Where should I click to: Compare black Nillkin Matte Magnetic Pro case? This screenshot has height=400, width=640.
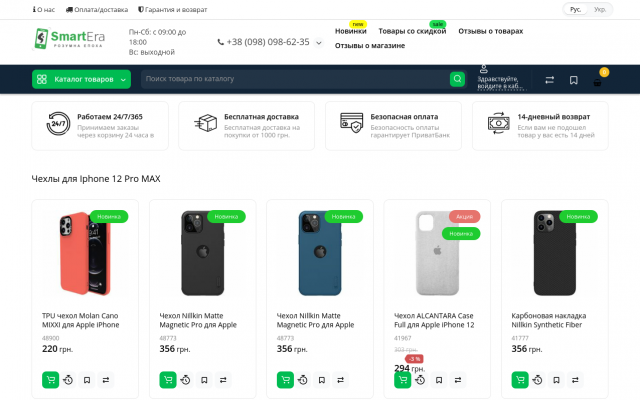pyautogui.click(x=223, y=380)
